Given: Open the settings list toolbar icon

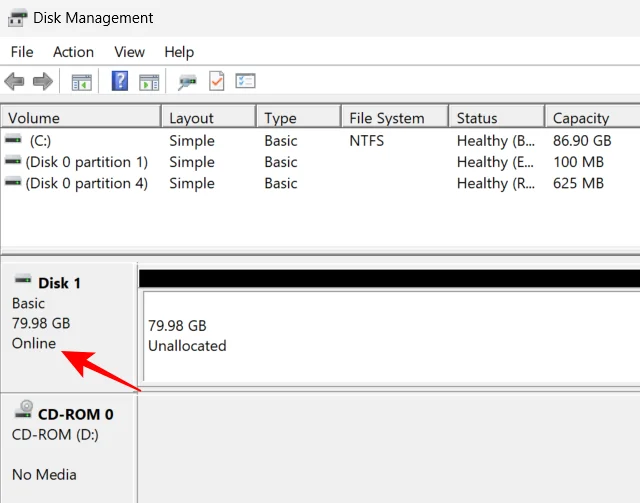Looking at the screenshot, I should coord(245,81).
